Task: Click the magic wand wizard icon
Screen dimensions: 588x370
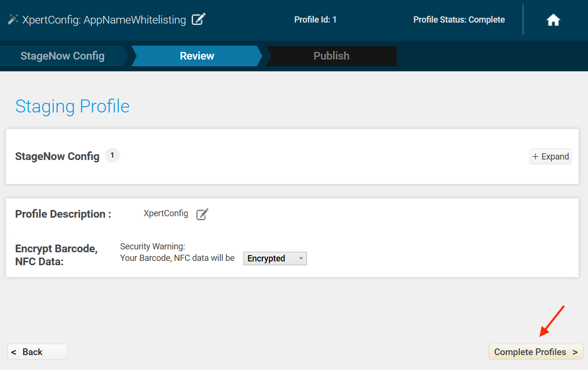Action: (13, 20)
